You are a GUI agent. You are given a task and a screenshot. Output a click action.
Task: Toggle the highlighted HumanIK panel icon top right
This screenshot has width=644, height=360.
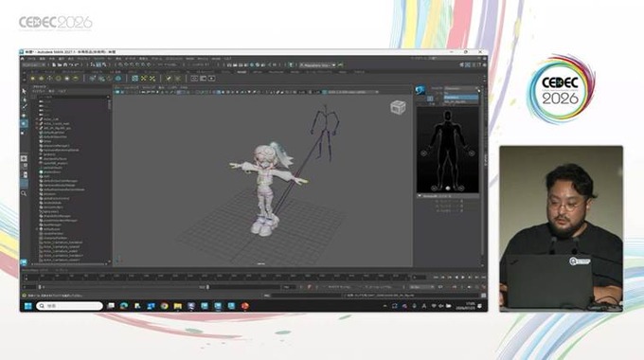(468, 65)
